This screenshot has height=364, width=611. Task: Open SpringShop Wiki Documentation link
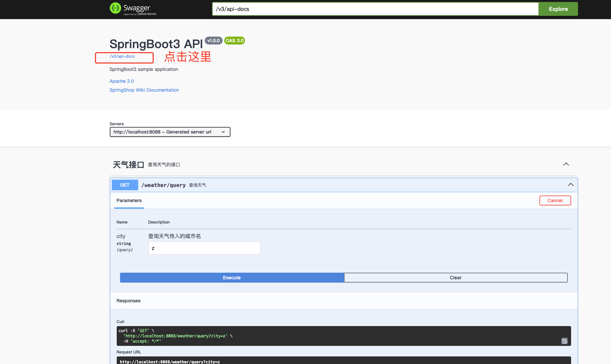[144, 90]
